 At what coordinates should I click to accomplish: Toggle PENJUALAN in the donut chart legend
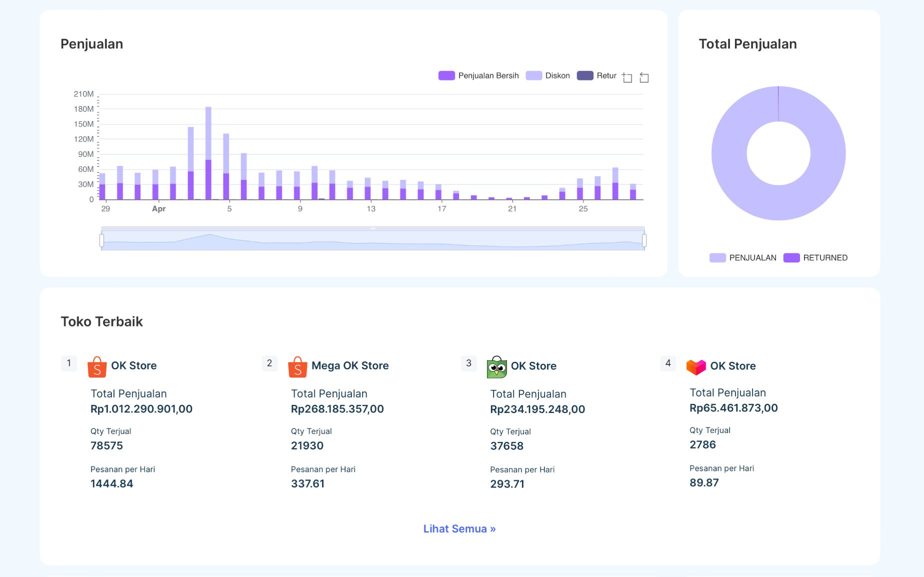(742, 257)
